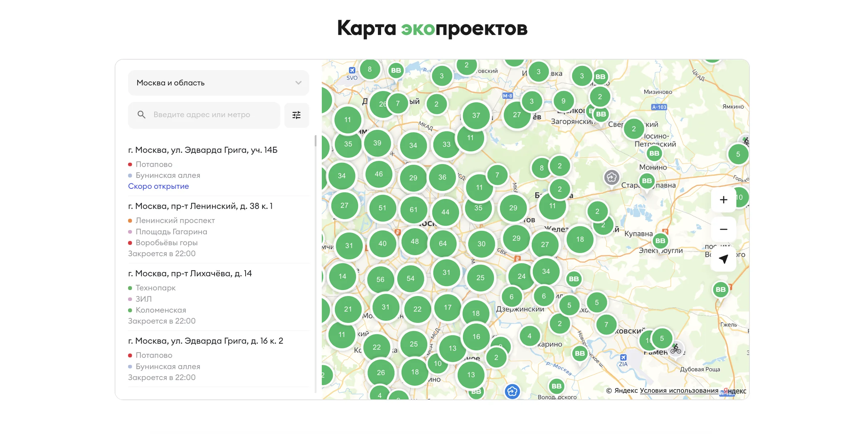Expand region list via chevron arrow
The width and height of the screenshot is (868, 434).
coord(298,83)
